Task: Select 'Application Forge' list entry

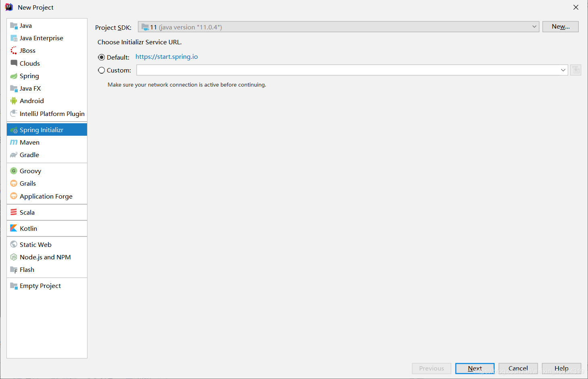Action: pos(47,196)
